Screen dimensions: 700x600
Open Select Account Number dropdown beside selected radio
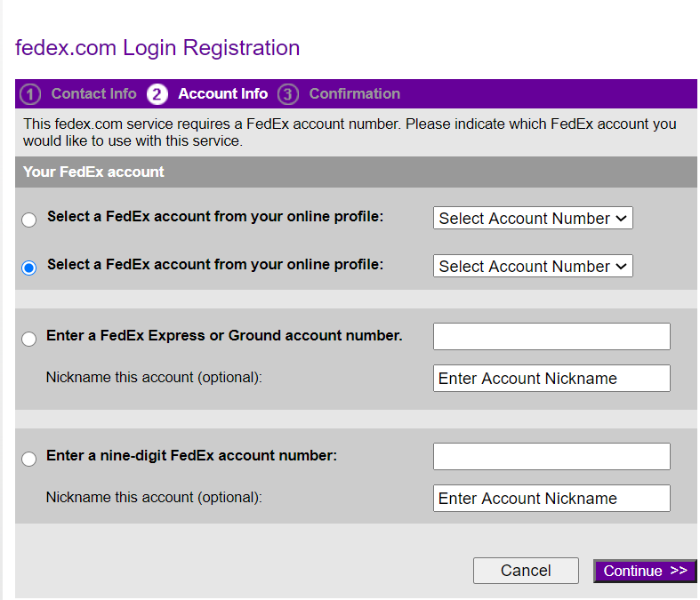tap(533, 266)
